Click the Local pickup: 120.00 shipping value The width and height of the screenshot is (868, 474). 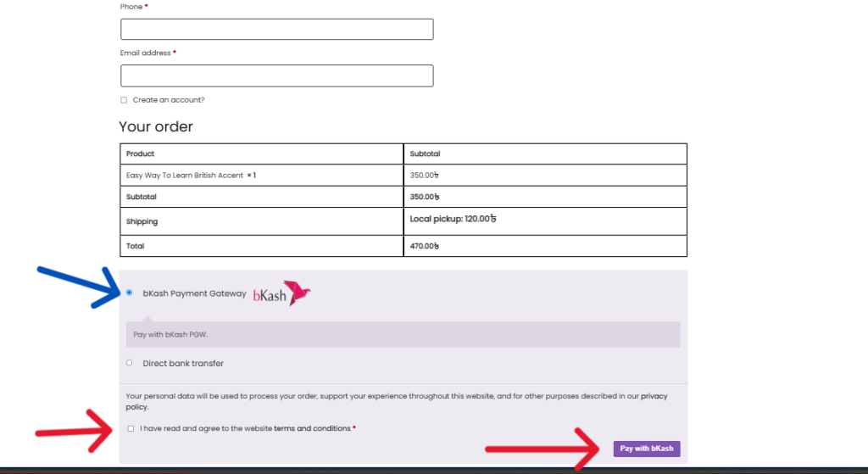tap(453, 219)
